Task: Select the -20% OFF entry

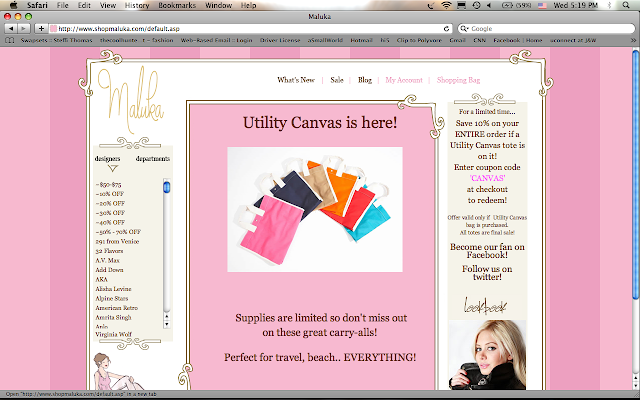Action: coord(110,203)
